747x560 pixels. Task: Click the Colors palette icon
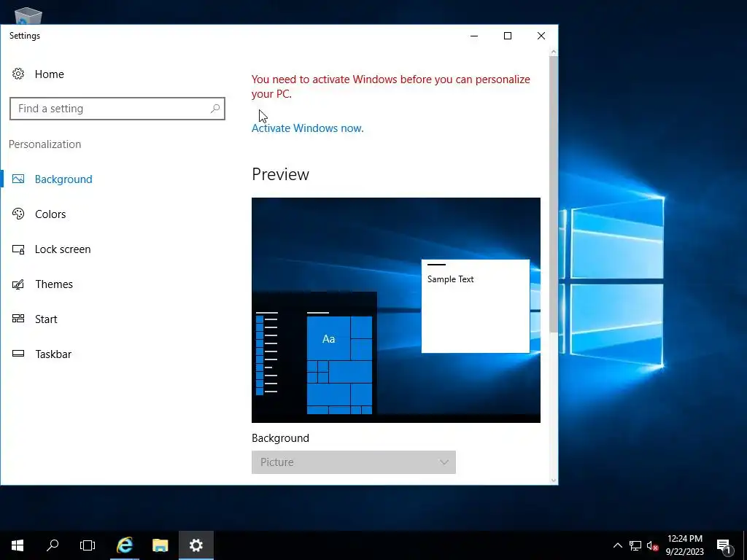(18, 214)
